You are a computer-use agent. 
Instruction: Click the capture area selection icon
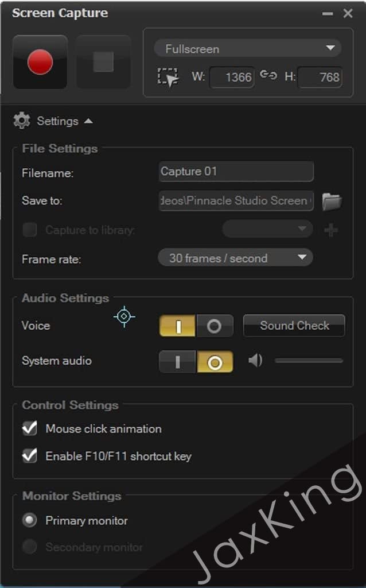168,77
